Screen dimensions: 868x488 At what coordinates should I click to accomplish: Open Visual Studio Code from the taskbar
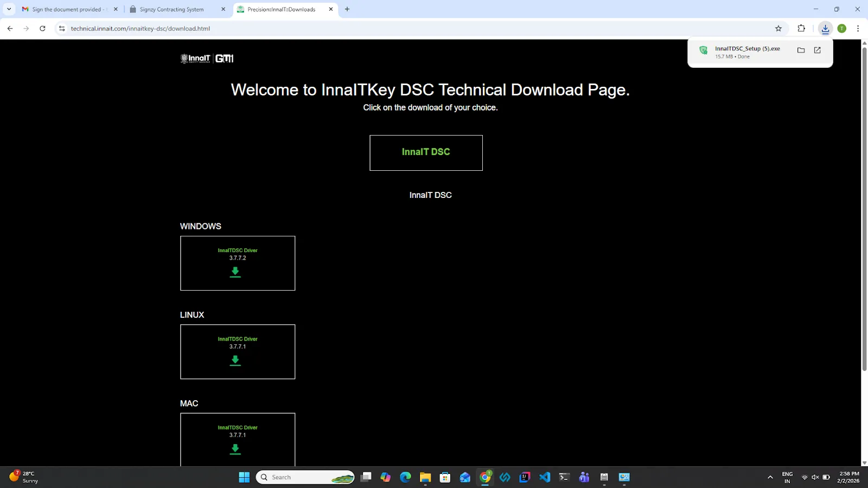[x=545, y=477]
